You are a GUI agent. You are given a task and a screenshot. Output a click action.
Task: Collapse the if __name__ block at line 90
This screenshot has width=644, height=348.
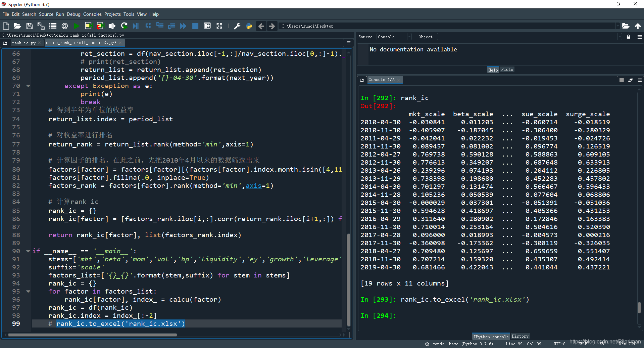click(28, 251)
